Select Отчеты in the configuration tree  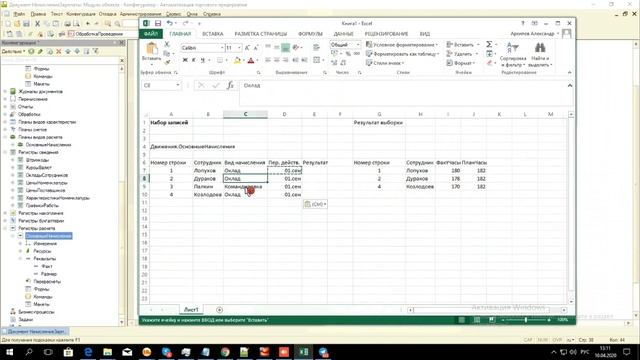(25, 107)
